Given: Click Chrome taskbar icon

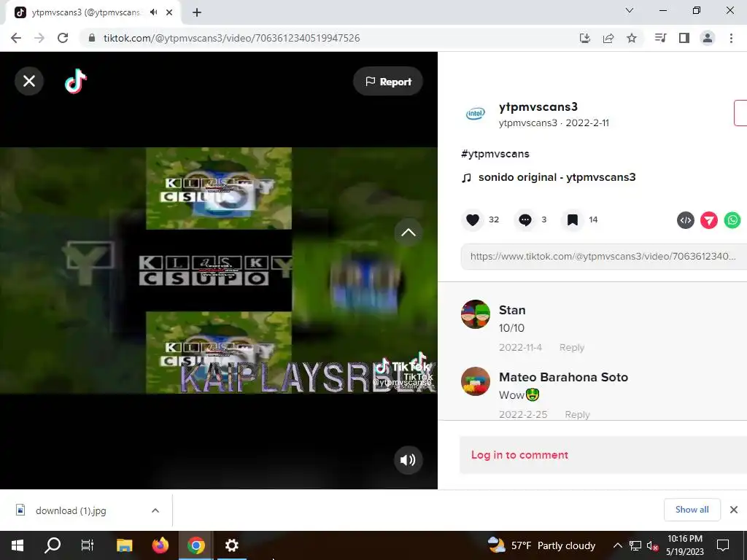Looking at the screenshot, I should click(196, 545).
